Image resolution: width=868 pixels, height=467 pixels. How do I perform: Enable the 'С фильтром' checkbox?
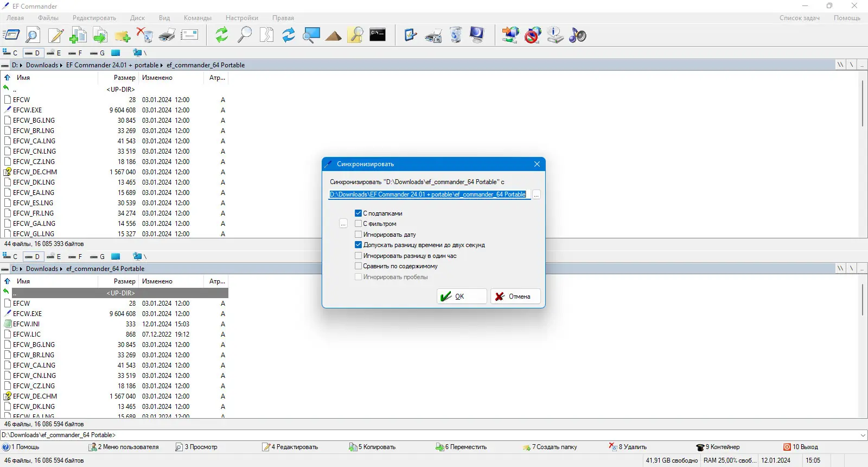click(358, 224)
